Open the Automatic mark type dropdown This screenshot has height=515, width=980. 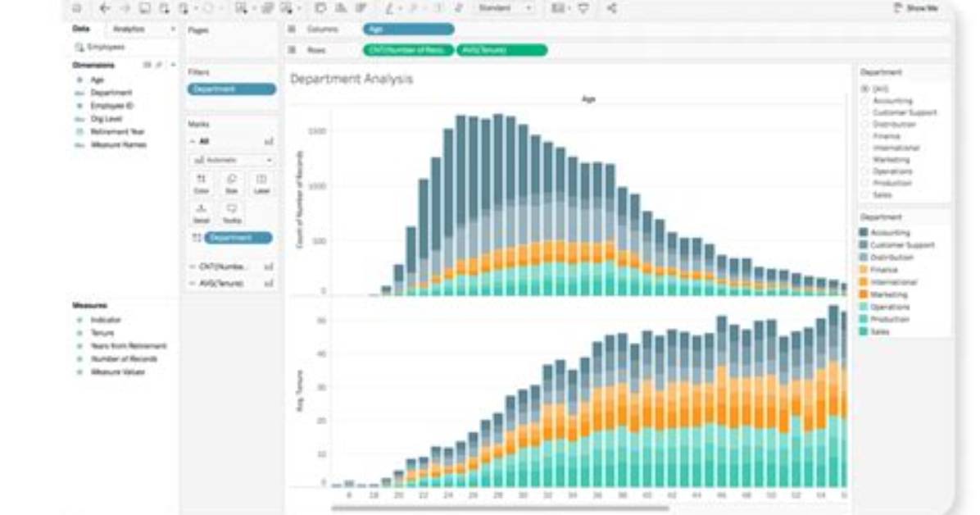pyautogui.click(x=232, y=160)
